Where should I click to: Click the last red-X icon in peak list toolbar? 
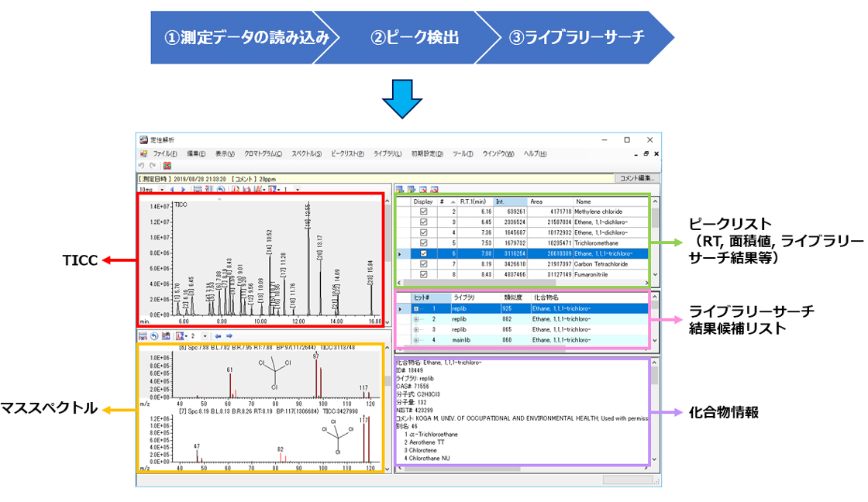[435, 189]
